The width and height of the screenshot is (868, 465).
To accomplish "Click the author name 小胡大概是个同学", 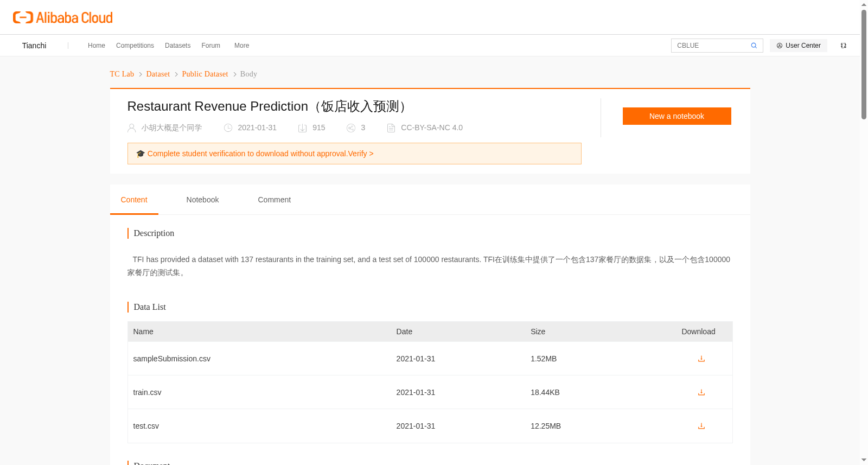I will [171, 128].
